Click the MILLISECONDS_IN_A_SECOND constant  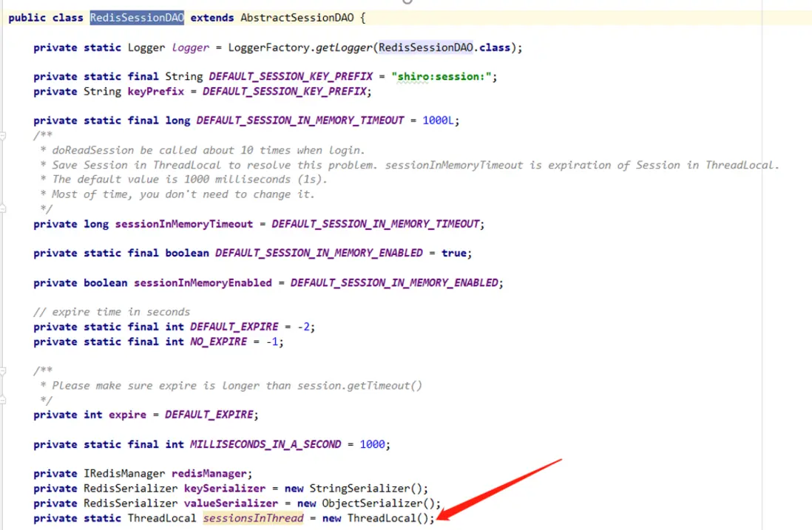[265, 444]
